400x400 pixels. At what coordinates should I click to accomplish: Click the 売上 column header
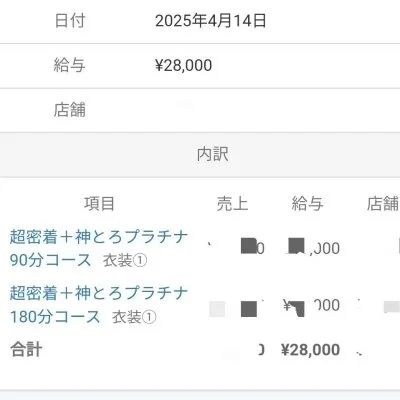tap(232, 204)
